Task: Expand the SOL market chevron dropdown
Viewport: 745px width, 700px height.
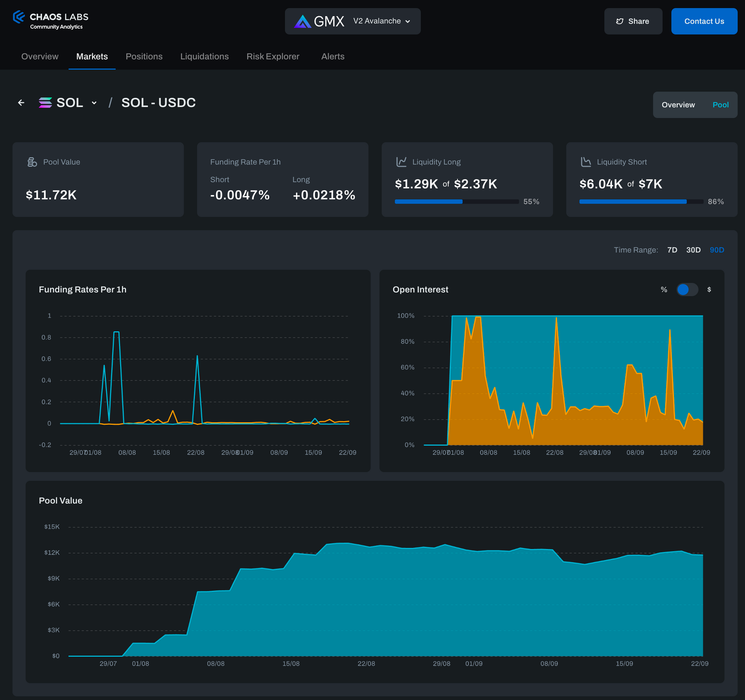Action: coord(94,103)
